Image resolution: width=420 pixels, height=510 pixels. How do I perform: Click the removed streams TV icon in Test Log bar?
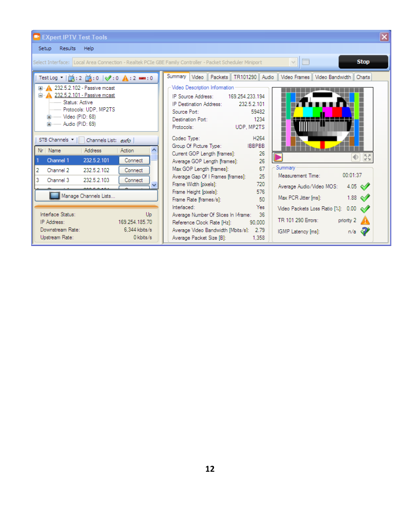coord(88,78)
